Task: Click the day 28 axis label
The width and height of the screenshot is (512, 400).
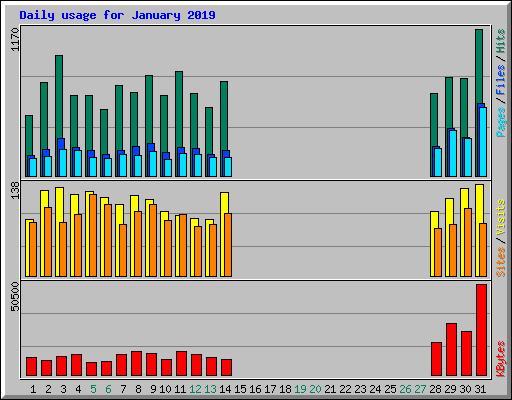Action: tap(435, 389)
